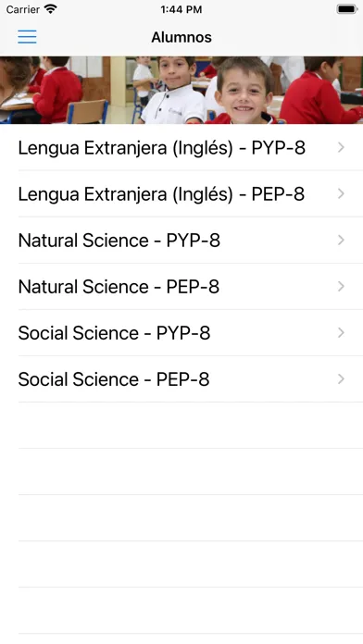363x644 pixels.
Task: Open Lengua Extranjera (Inglés) - PEP-8
Action: (x=181, y=194)
